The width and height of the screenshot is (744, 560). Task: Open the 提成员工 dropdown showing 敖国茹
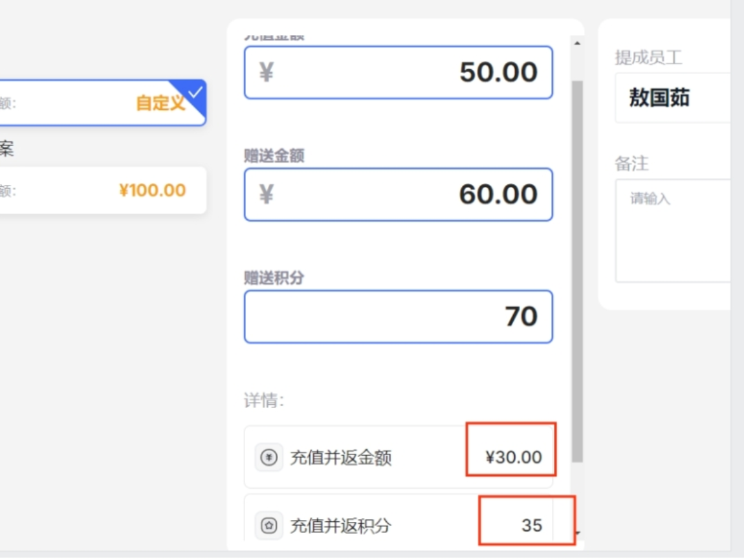(673, 98)
